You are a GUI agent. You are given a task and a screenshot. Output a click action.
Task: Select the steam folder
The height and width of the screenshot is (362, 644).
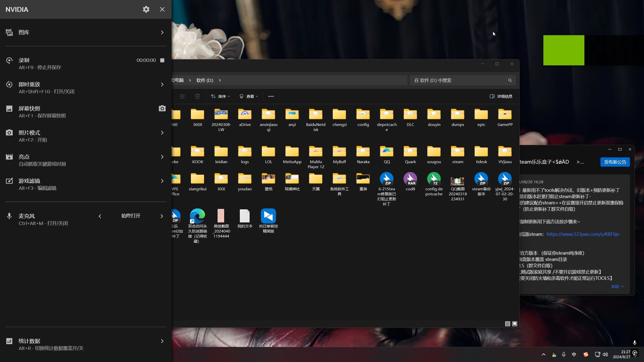tap(458, 155)
